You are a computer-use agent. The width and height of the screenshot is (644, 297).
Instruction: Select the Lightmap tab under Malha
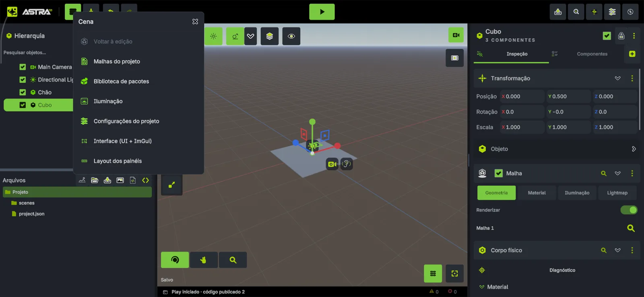(617, 193)
